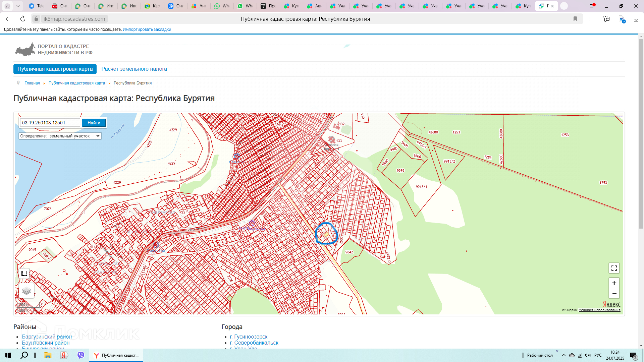Expand the tab list chevron dropdown
Viewport: 644px width, 362px height.
point(18,6)
